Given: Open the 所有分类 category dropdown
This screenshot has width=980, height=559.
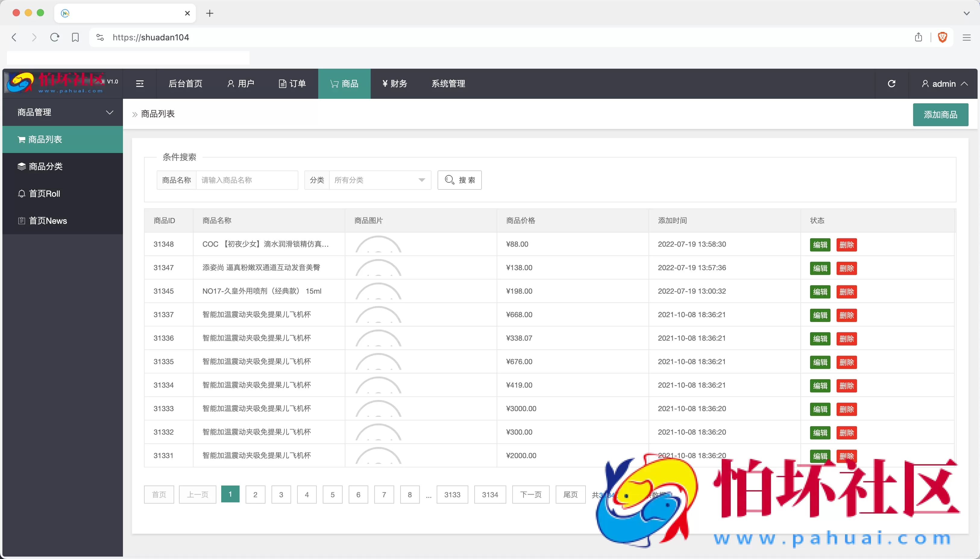Looking at the screenshot, I should click(379, 180).
